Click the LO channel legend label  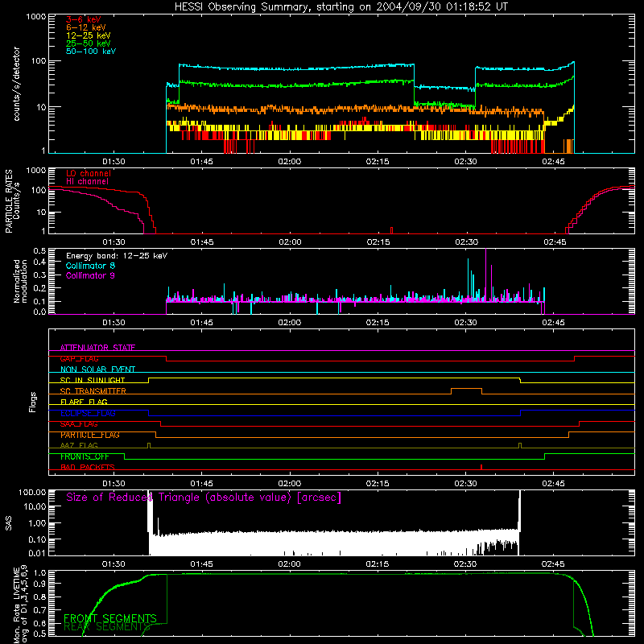pyautogui.click(x=89, y=173)
